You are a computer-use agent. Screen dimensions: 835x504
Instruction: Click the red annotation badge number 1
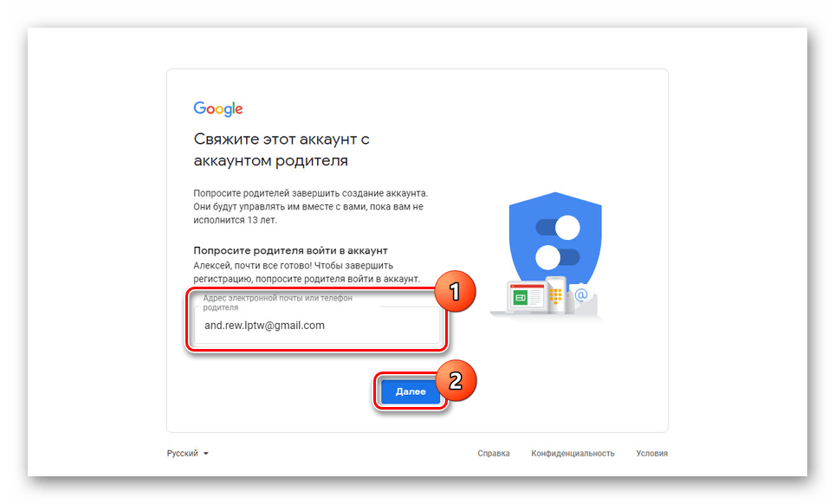pos(454,291)
